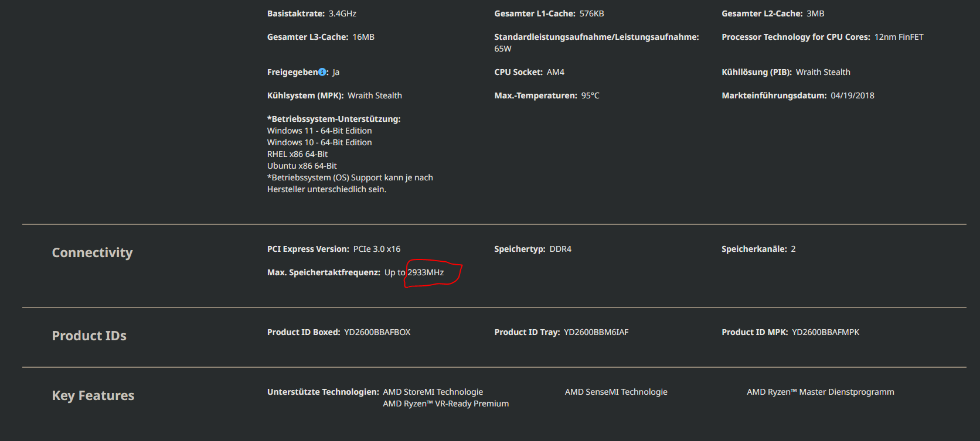Click AMD SenseMI Technologie
Image resolution: width=980 pixels, height=441 pixels.
point(616,392)
